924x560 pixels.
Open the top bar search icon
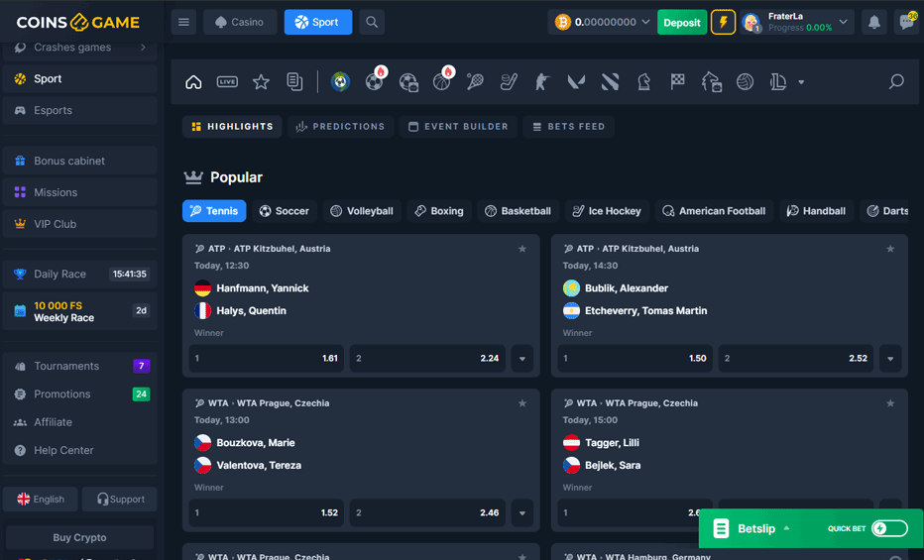[x=372, y=23]
